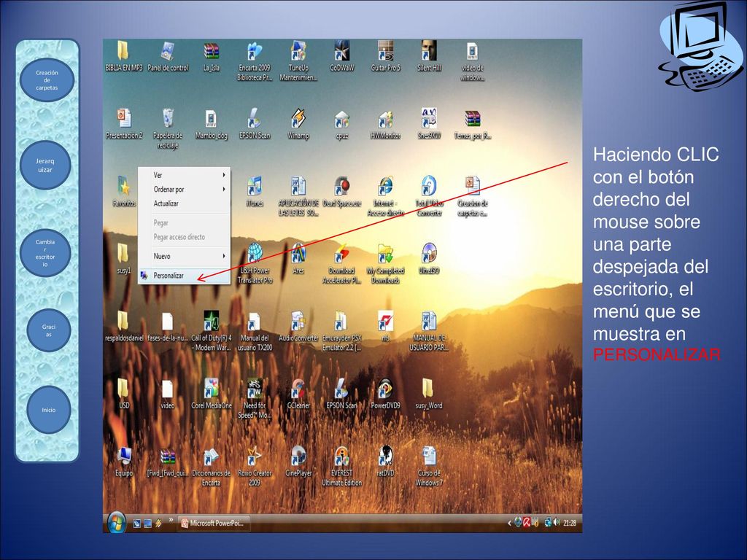Show hidden tray icons with the arrow

[509, 524]
